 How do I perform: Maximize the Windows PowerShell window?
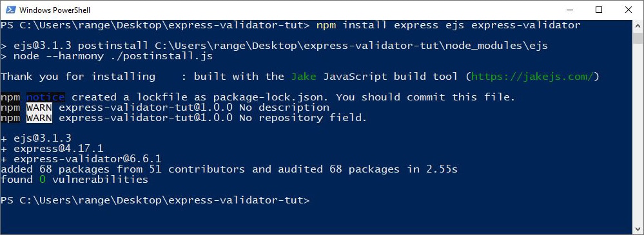[598, 10]
